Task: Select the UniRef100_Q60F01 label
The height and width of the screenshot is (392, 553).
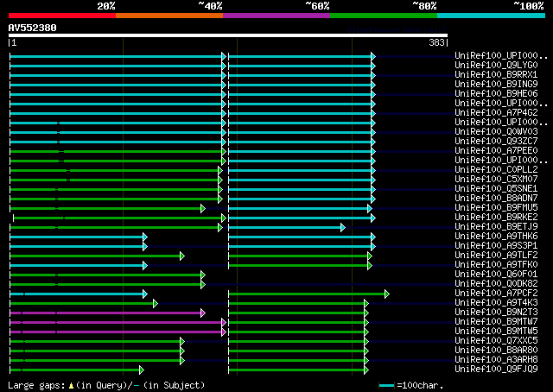Action: [x=496, y=275]
